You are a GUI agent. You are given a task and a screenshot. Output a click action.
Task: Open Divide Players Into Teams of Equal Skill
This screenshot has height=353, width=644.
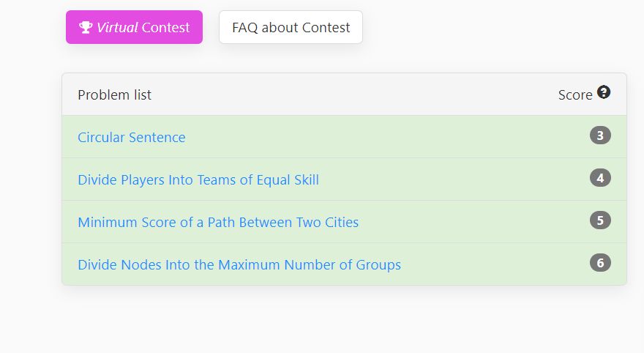coord(198,180)
